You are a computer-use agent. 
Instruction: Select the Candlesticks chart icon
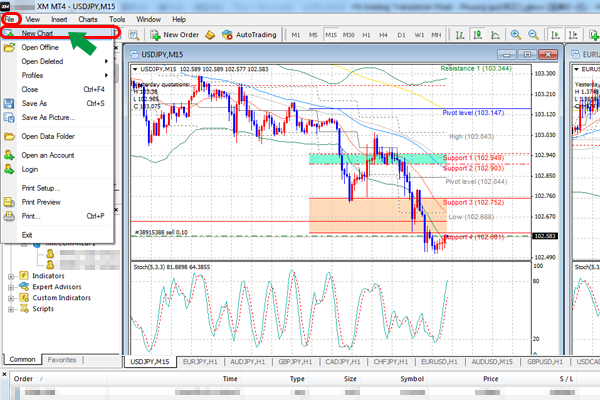coord(478,35)
